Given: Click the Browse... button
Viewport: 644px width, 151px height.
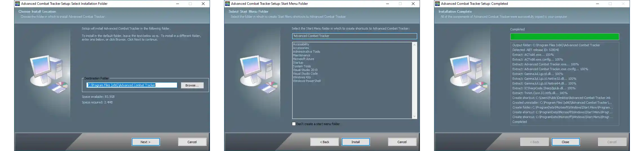Looking at the screenshot, I should coord(192,85).
